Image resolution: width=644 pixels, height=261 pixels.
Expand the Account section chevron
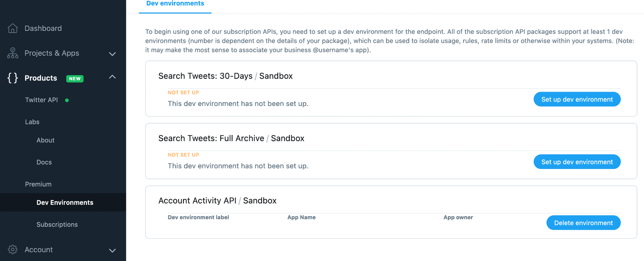point(112,250)
